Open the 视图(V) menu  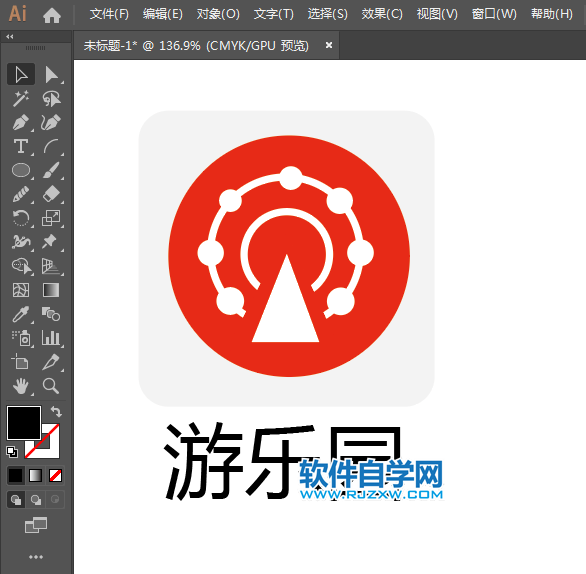tap(437, 14)
